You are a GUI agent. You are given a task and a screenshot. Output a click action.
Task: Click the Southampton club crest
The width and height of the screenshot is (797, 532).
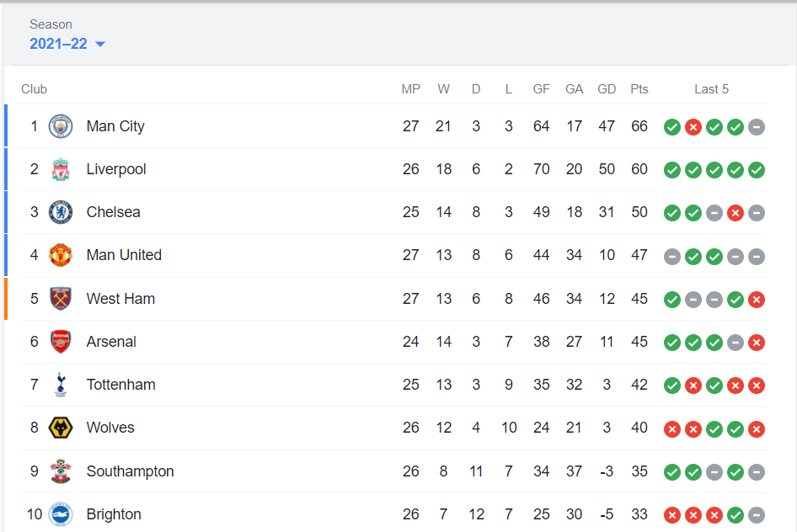(61, 471)
